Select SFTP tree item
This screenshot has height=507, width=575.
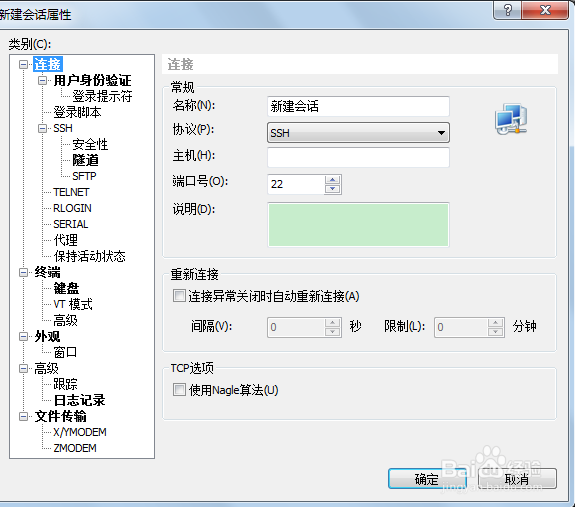(x=84, y=176)
